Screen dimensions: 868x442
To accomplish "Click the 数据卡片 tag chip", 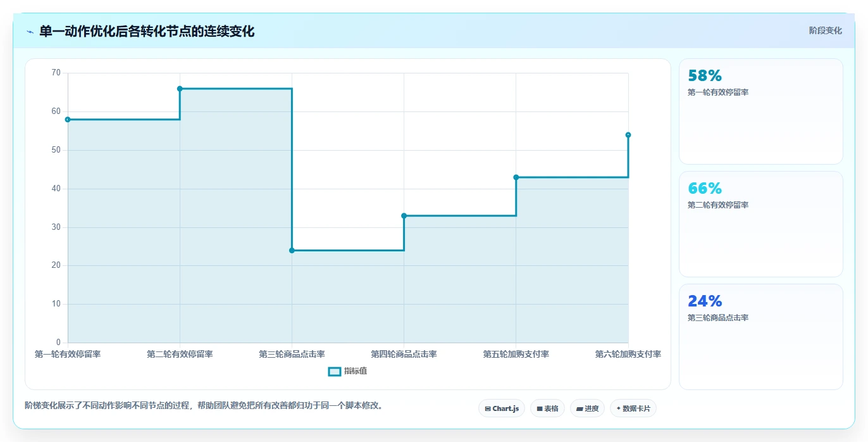I will coord(633,408).
